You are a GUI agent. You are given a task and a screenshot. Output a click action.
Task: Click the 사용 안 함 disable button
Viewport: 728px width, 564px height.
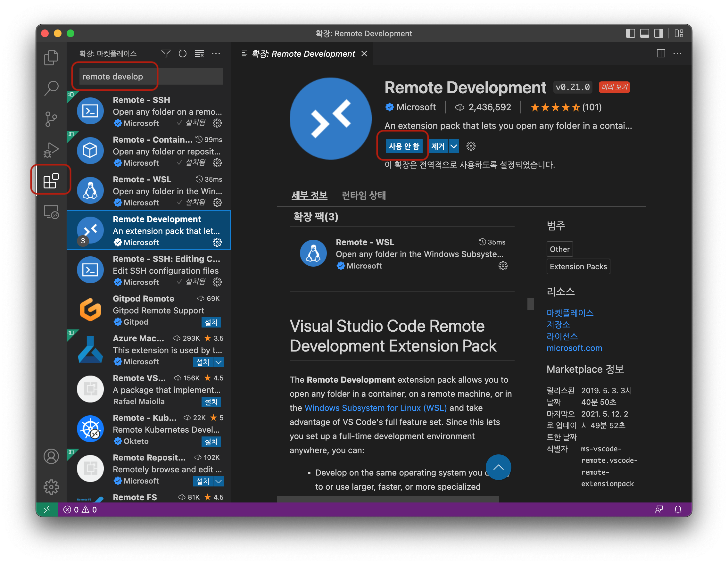404,146
